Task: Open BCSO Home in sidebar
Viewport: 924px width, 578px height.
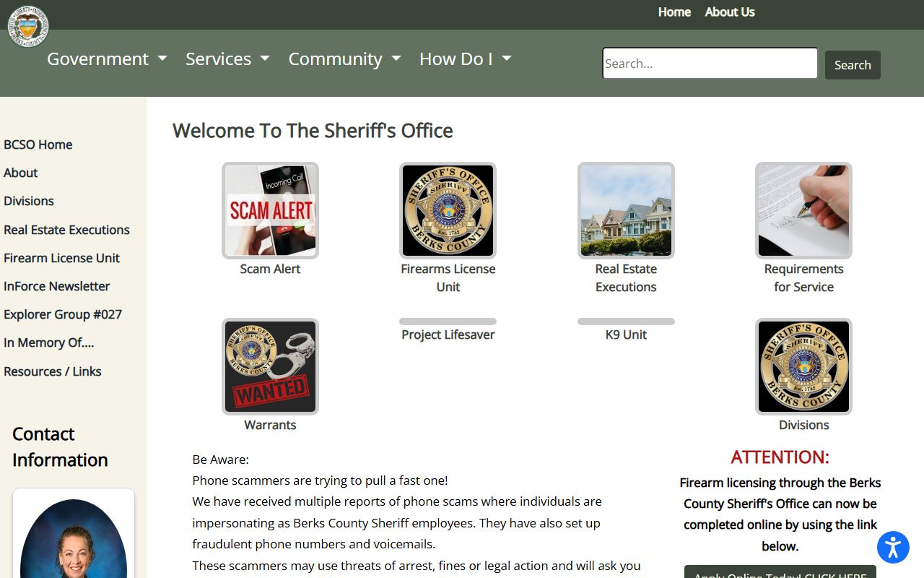Action: coord(38,144)
